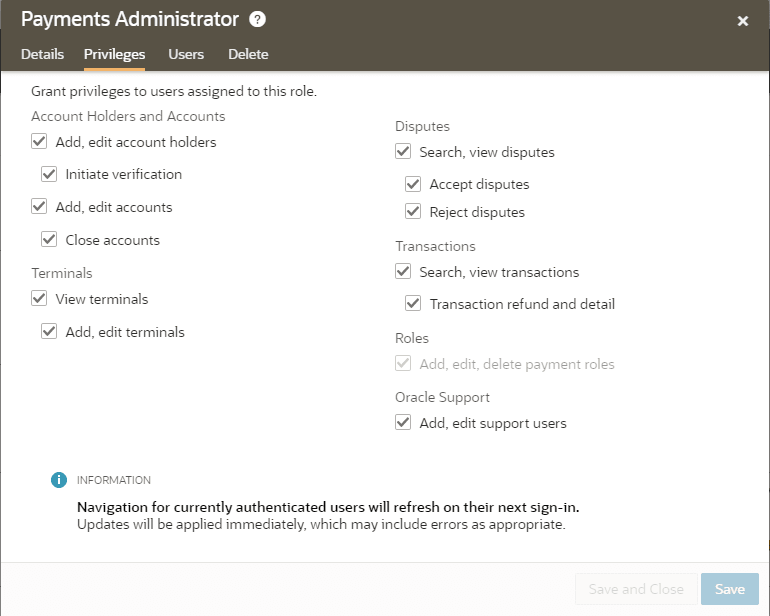Close the Payments Administrator dialog
770x616 pixels.
[x=743, y=21]
